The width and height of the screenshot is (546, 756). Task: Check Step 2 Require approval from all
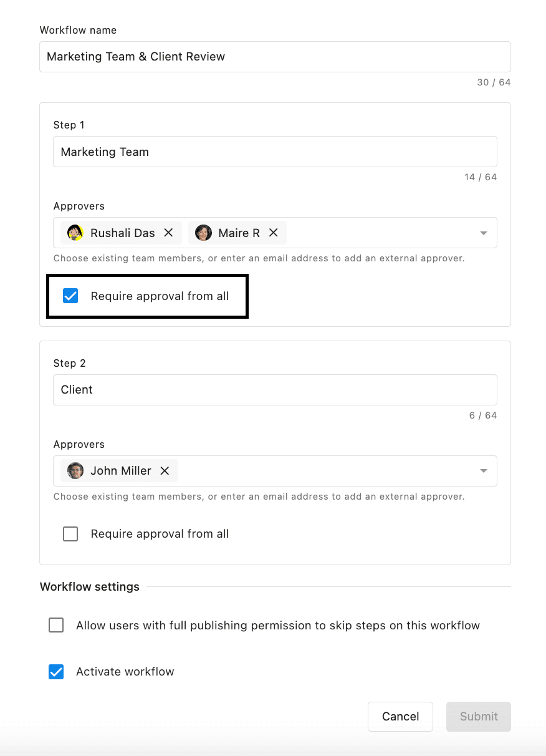tap(70, 534)
